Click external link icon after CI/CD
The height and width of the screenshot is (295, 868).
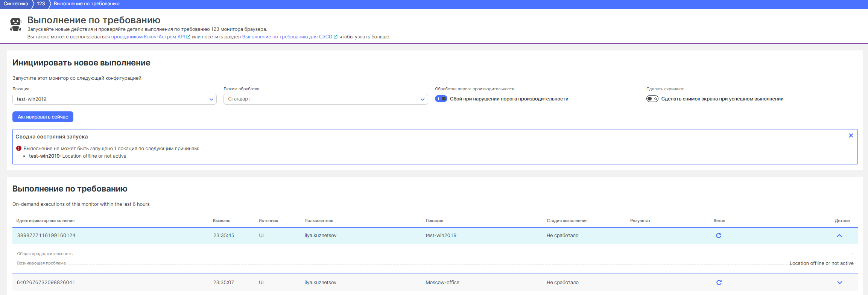coord(336,37)
